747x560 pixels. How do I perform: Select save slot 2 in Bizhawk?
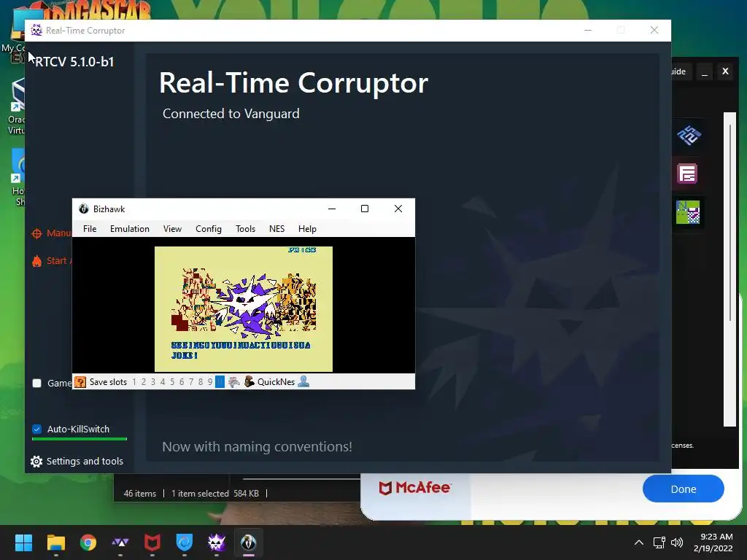click(144, 382)
